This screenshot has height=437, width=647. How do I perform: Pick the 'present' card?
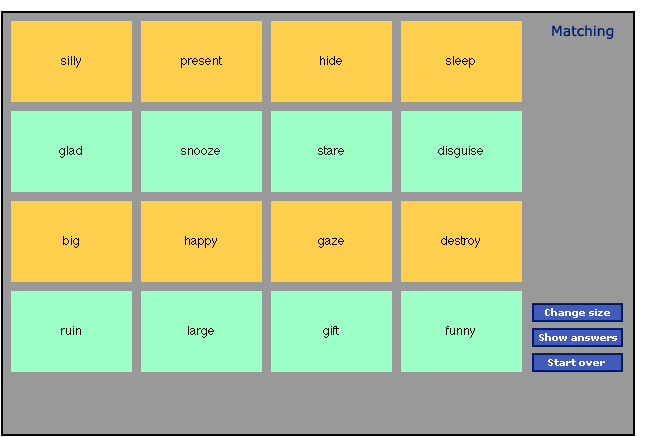click(x=201, y=61)
